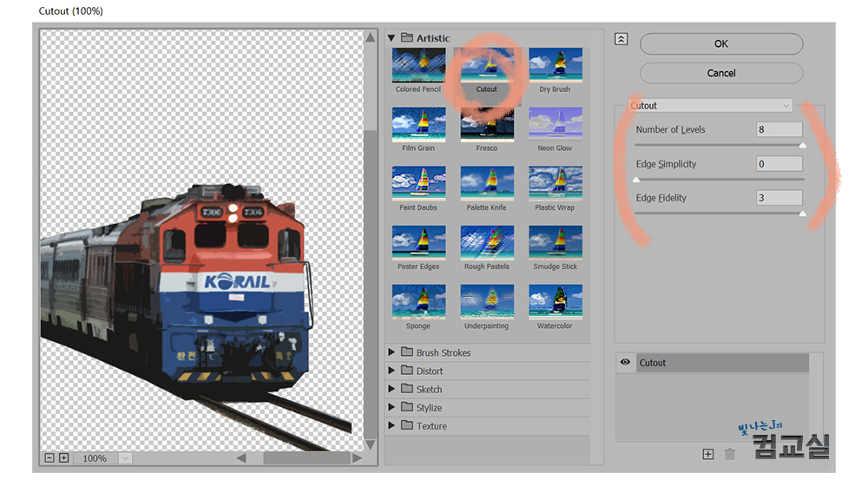This screenshot has height=480, width=868.
Task: Expand the Texture filter folder
Action: (391, 425)
